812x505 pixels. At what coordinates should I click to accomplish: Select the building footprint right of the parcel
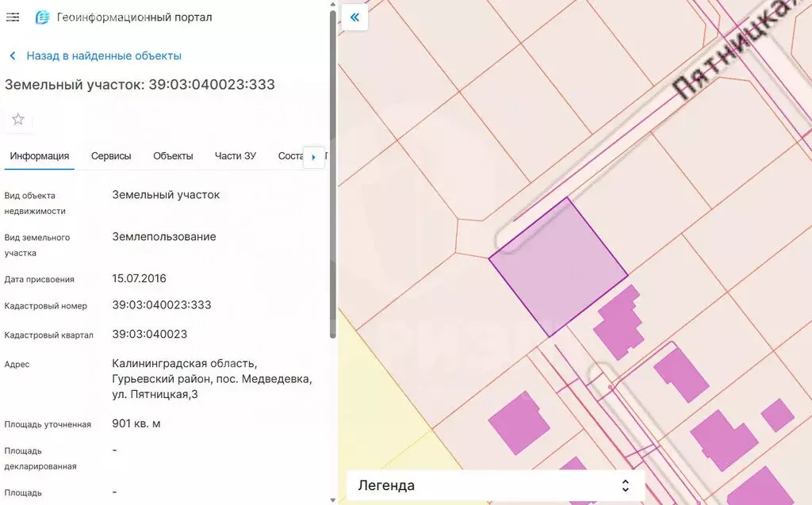pos(620,323)
